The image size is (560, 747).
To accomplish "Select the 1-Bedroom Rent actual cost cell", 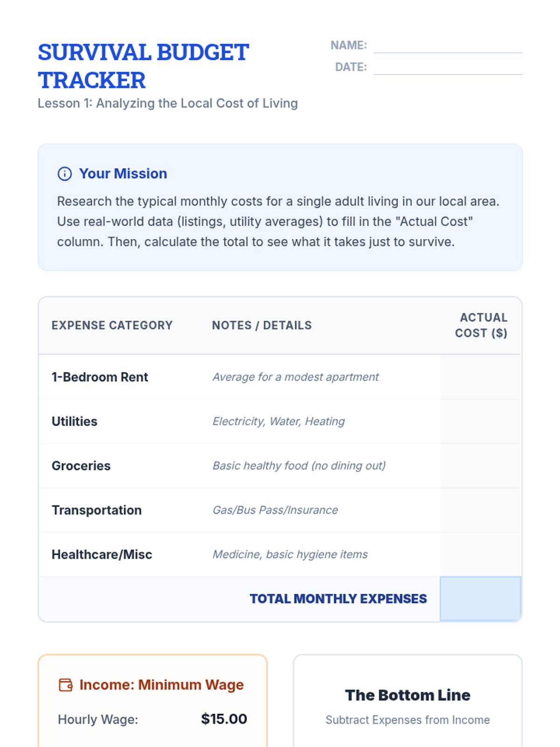I will [480, 377].
